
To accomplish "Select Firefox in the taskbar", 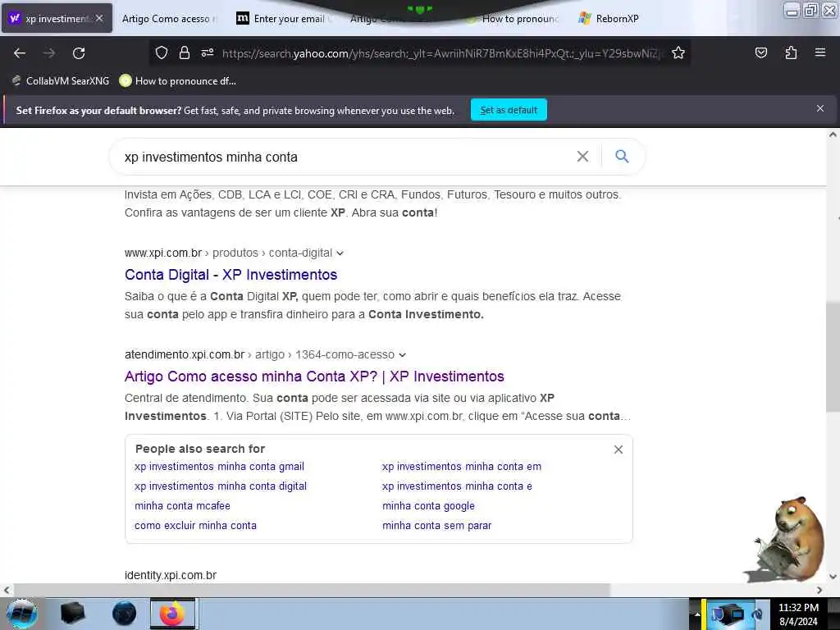I will [x=172, y=614].
